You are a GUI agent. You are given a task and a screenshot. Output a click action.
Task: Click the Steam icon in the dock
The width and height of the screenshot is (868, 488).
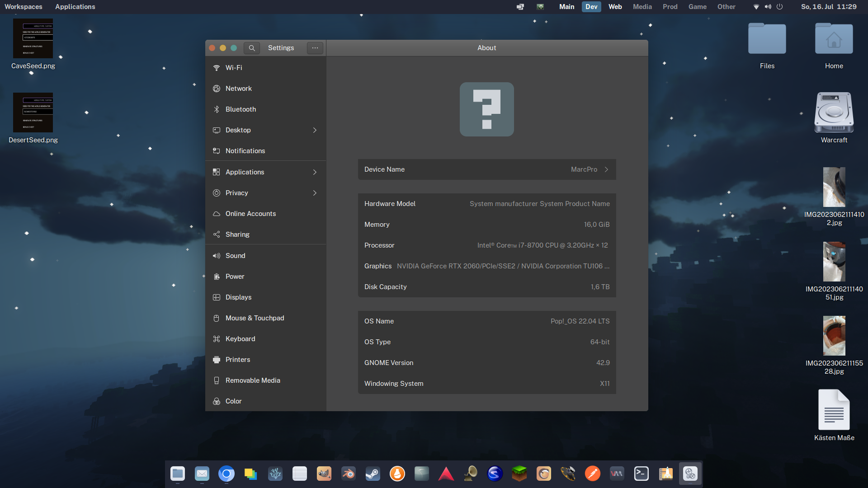pyautogui.click(x=373, y=474)
